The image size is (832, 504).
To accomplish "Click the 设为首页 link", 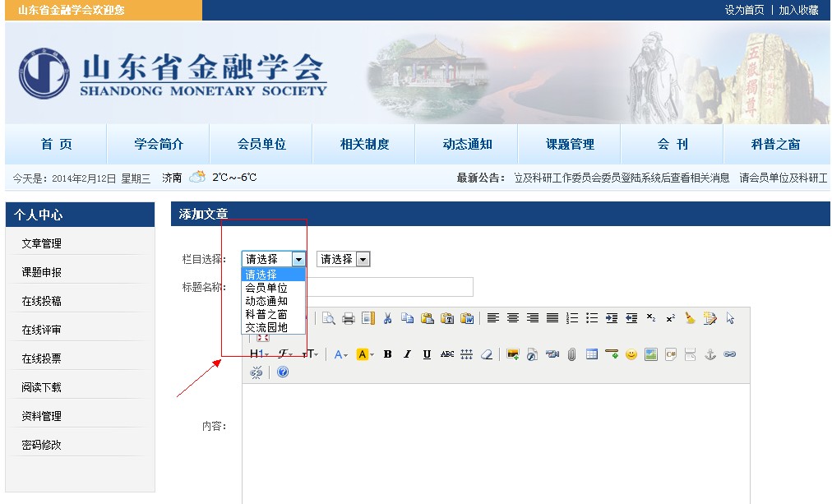I will [x=745, y=10].
